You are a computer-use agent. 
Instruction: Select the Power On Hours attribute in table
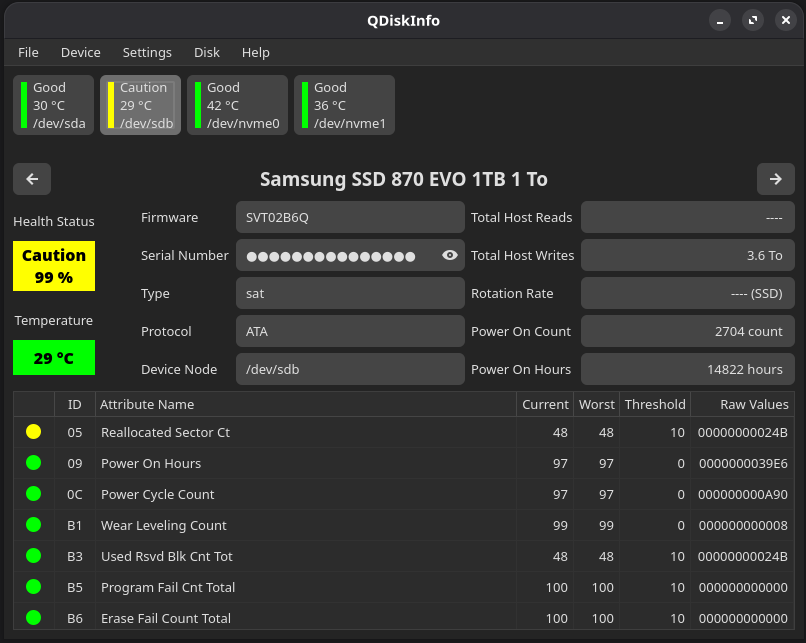pos(151,463)
